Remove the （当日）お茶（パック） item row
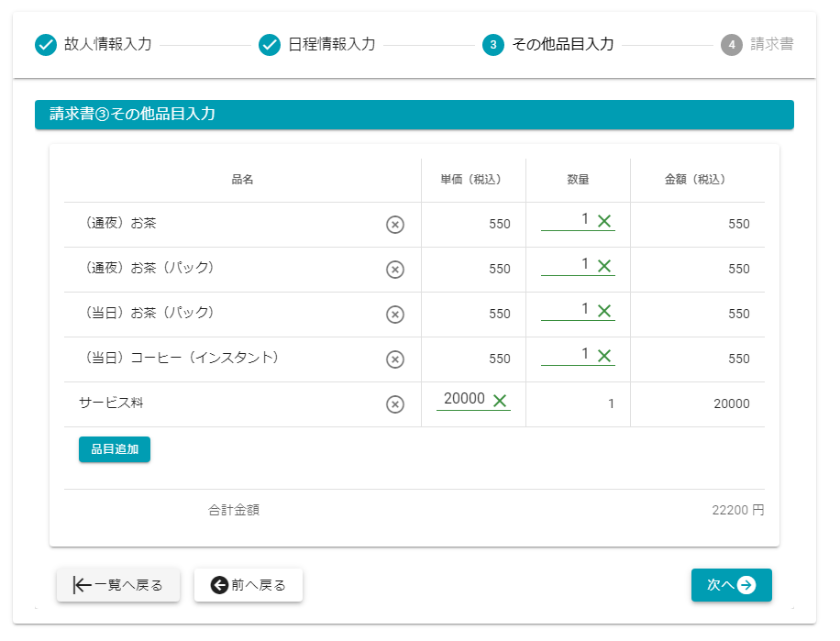Screen dimensions: 840x641 click(x=394, y=315)
